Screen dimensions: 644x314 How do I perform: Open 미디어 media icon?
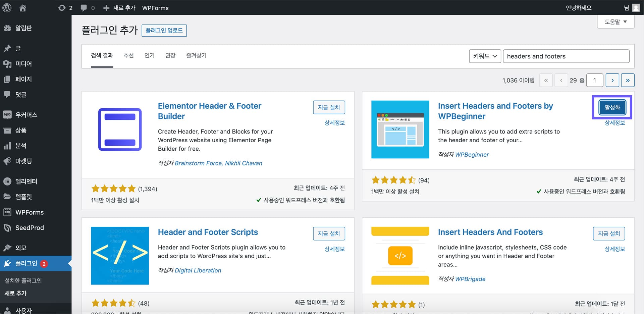point(7,64)
